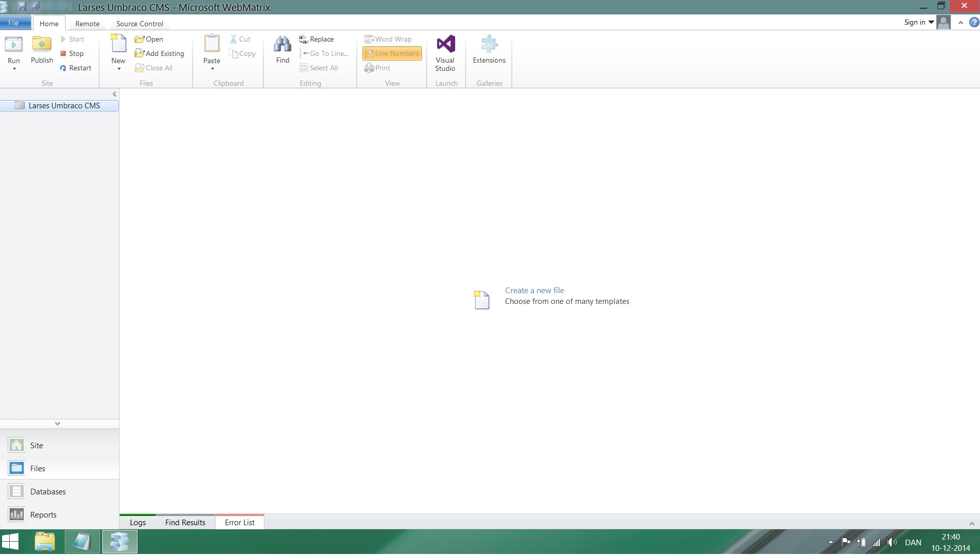Open the Reports workspace

click(x=60, y=514)
